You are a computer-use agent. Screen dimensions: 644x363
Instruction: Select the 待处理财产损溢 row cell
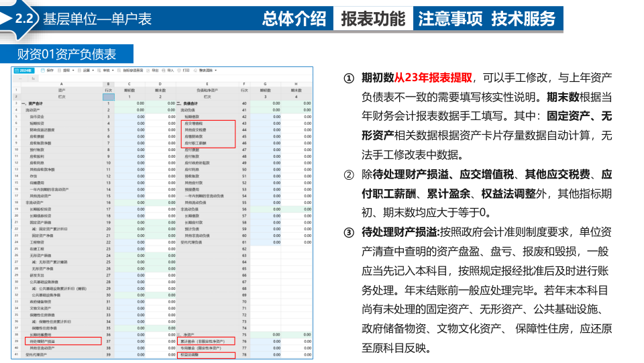[x=63, y=342]
